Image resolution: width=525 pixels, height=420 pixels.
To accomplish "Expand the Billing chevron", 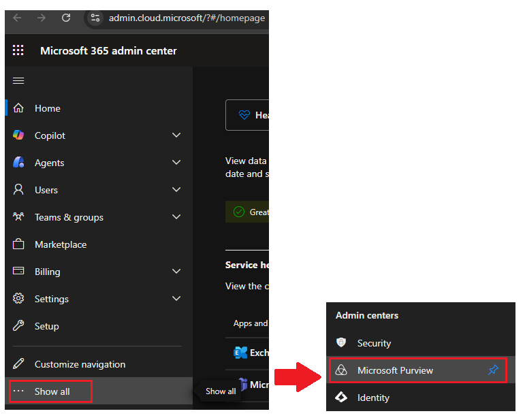I will point(176,272).
